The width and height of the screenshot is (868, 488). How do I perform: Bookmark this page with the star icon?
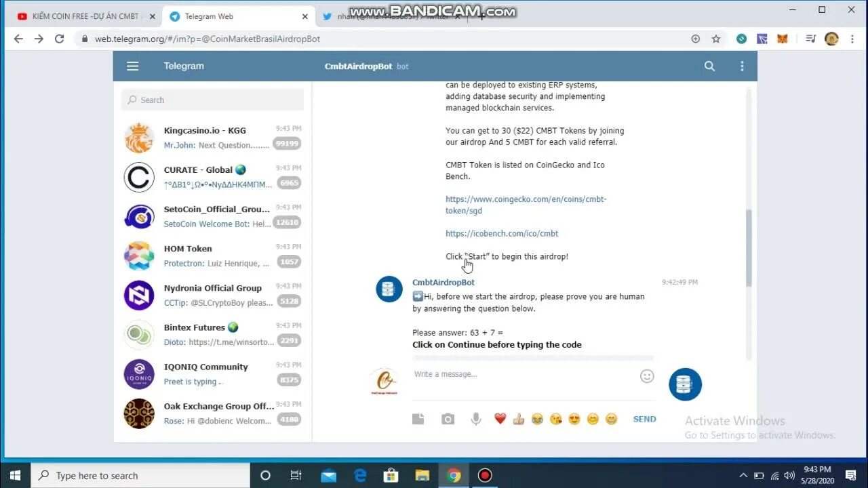(x=715, y=39)
